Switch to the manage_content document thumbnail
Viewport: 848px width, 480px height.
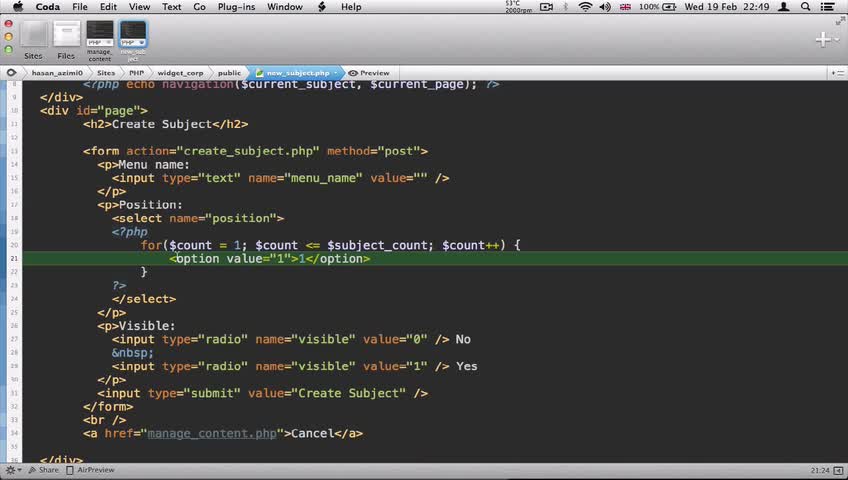point(100,41)
